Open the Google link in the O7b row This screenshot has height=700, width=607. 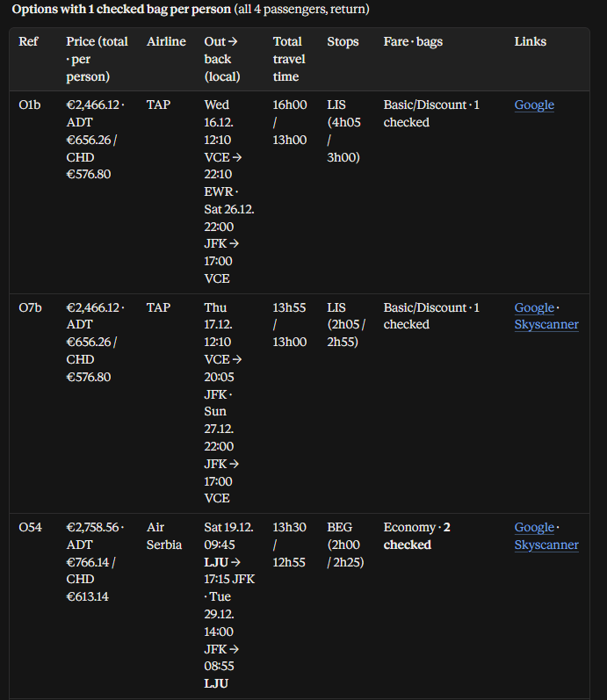click(534, 307)
